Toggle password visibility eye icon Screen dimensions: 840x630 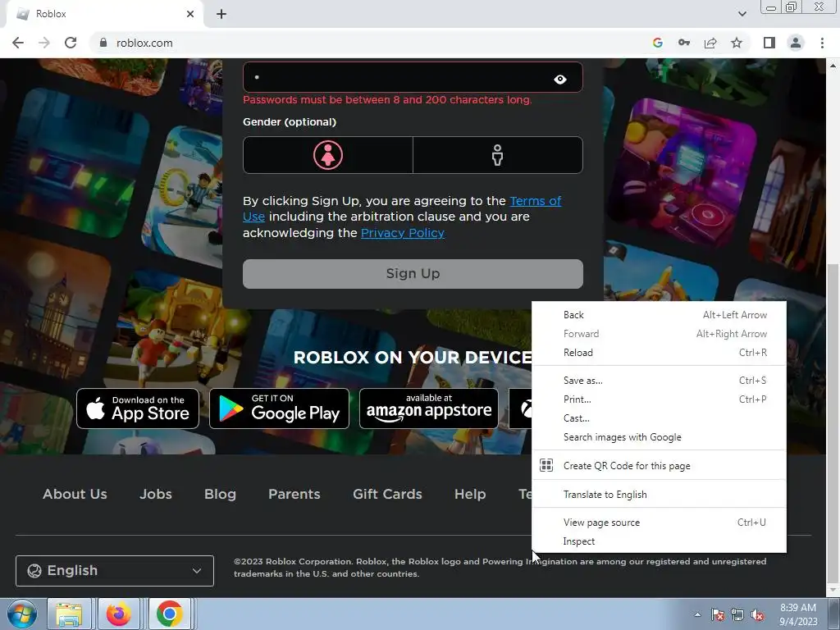559,80
